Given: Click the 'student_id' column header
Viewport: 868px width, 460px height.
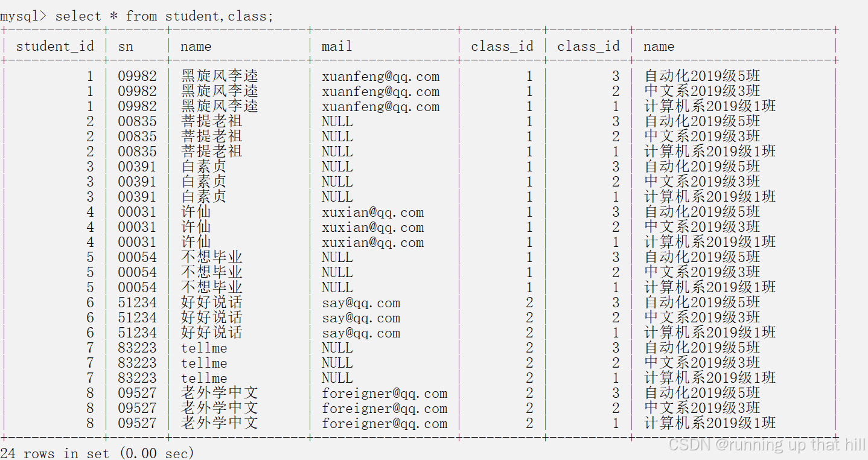Looking at the screenshot, I should tap(55, 46).
